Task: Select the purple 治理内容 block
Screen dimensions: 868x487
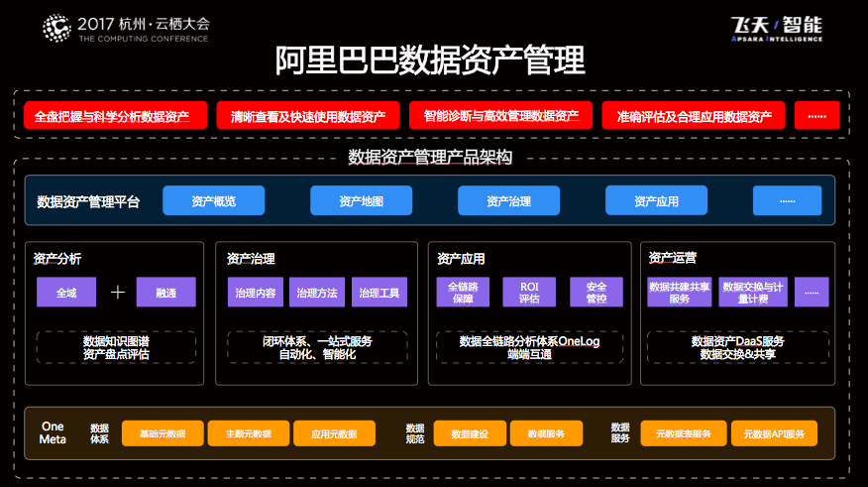Action: [x=256, y=292]
